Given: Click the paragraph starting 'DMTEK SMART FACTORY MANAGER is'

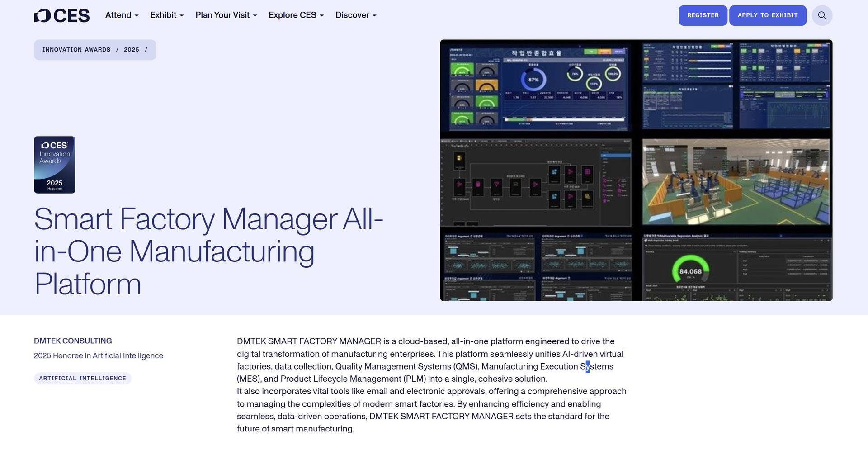Looking at the screenshot, I should [x=430, y=360].
